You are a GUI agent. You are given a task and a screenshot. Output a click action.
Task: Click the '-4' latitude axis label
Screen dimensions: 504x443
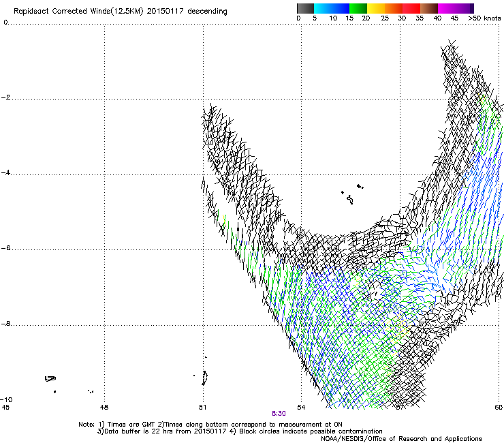coord(5,172)
